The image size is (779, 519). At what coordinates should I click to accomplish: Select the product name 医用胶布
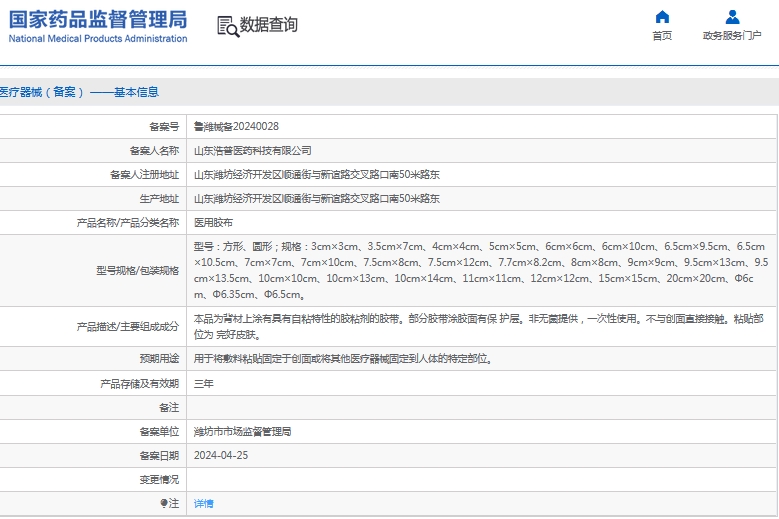[213, 222]
